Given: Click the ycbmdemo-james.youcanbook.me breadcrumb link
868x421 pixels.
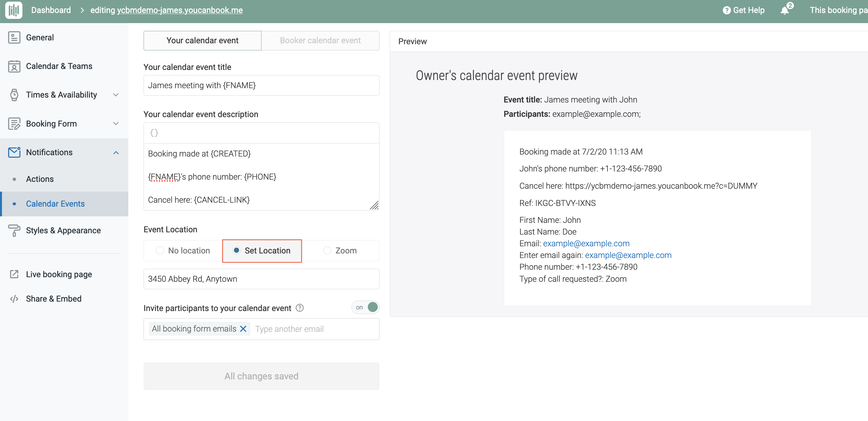Looking at the screenshot, I should [x=180, y=10].
